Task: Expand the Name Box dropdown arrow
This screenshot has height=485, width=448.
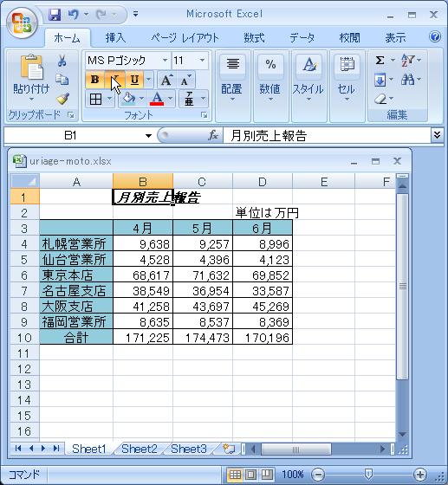Action: pos(148,135)
